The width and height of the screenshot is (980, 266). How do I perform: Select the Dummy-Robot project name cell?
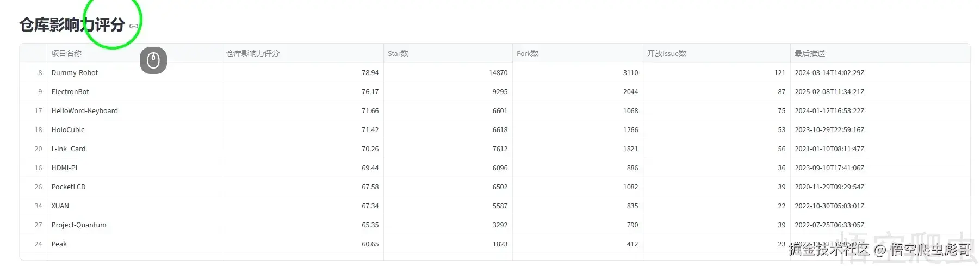click(75, 72)
